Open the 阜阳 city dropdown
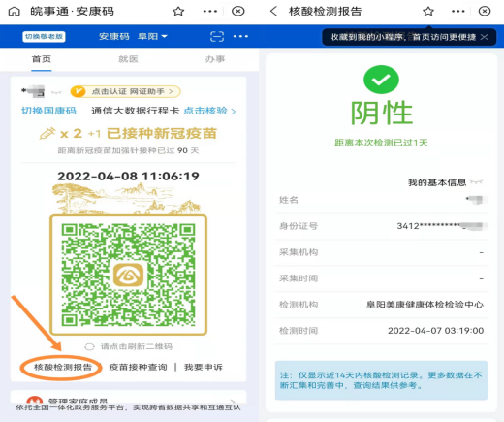504x422 pixels. tap(152, 36)
